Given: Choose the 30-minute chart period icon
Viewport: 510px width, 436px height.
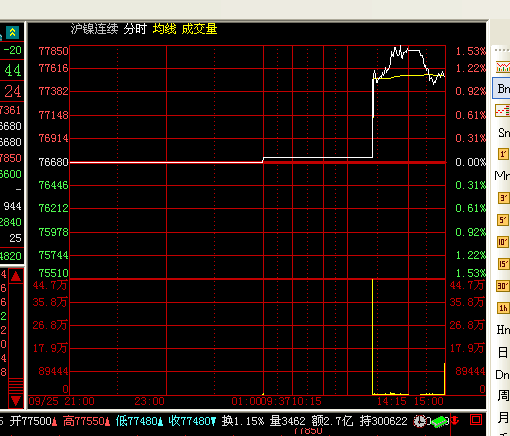Looking at the screenshot, I should click(x=503, y=286).
